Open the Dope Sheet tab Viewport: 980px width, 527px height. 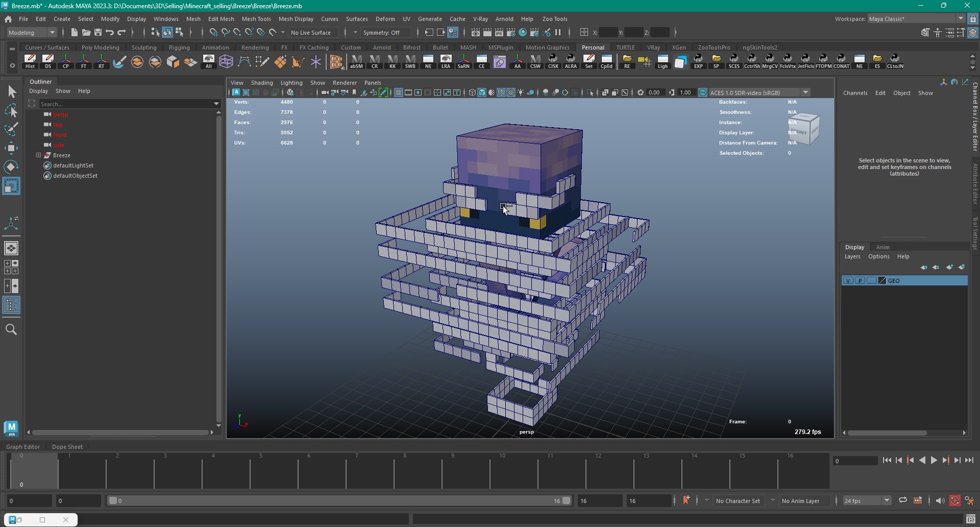click(x=67, y=447)
